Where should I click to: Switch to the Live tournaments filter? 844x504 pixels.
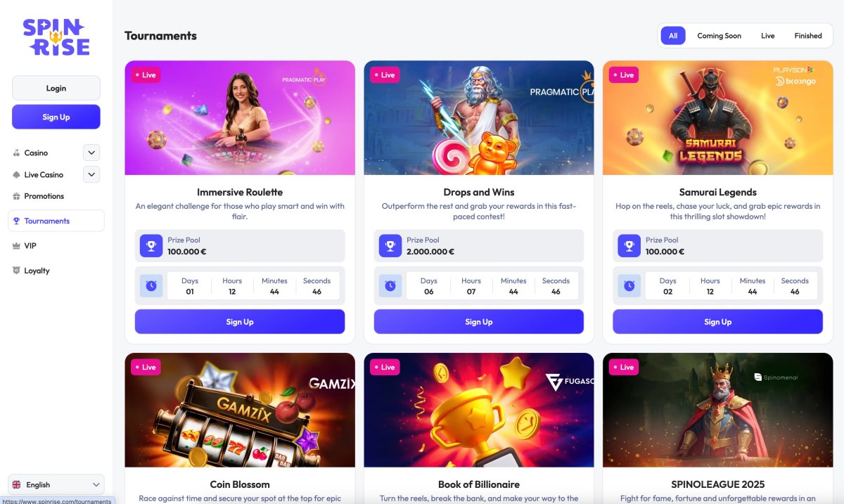coord(767,36)
